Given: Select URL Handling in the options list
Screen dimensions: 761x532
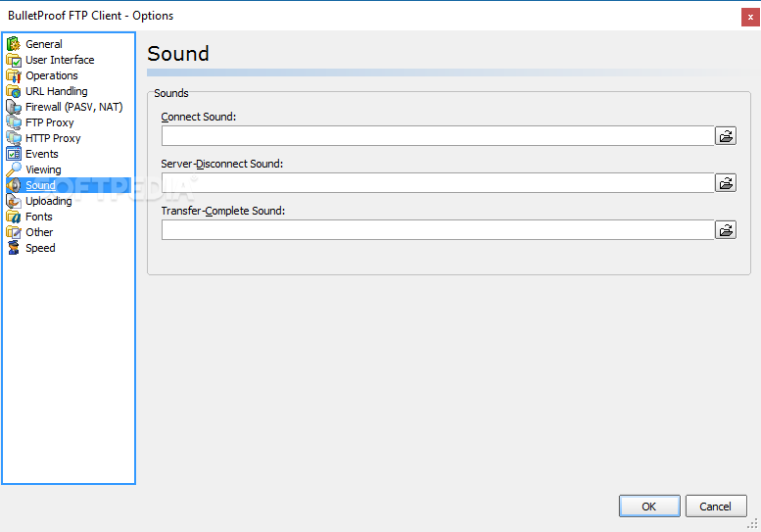Looking at the screenshot, I should tap(56, 91).
